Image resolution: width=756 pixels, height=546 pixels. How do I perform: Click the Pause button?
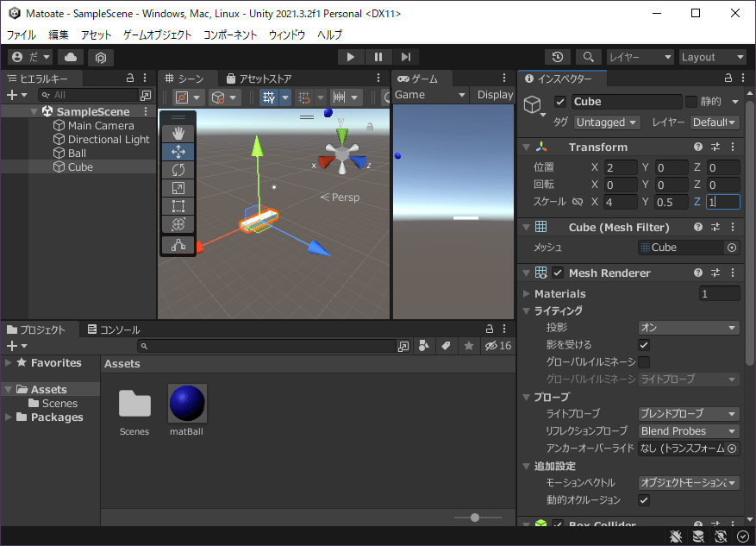click(378, 57)
